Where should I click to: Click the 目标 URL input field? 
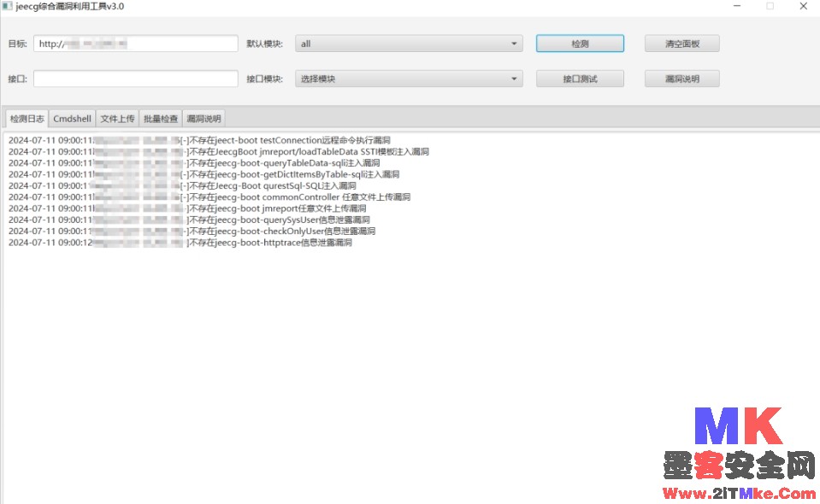[135, 44]
